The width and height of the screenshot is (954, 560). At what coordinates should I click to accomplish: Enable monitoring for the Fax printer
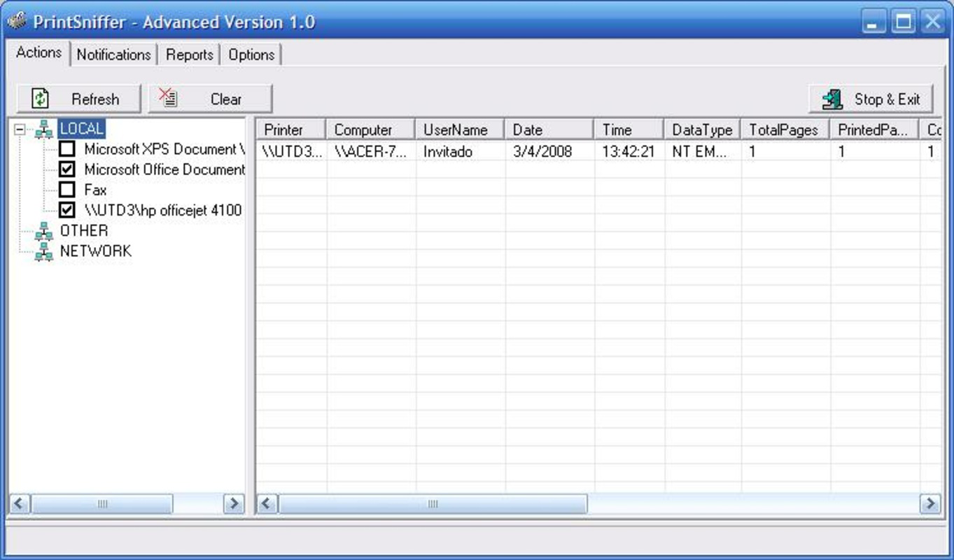pyautogui.click(x=67, y=190)
